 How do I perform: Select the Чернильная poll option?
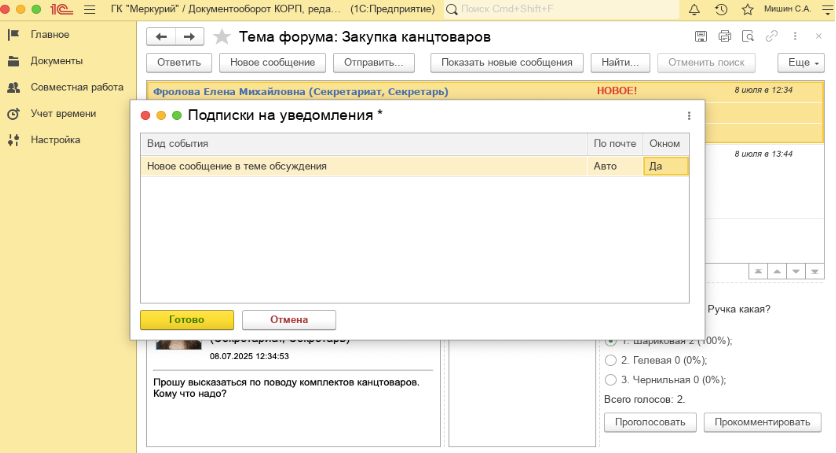611,380
